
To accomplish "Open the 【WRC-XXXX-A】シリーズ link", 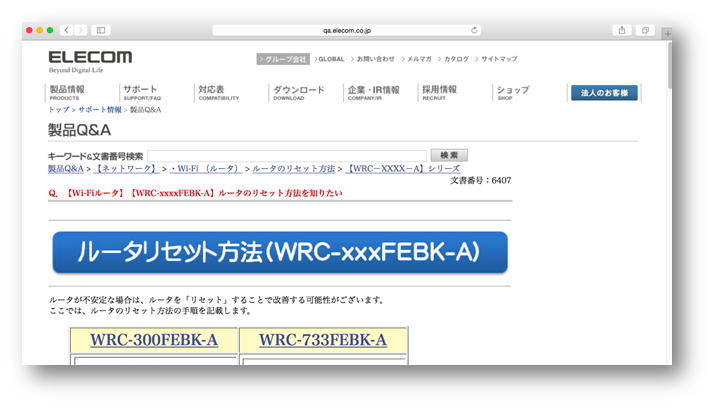I will (x=403, y=169).
